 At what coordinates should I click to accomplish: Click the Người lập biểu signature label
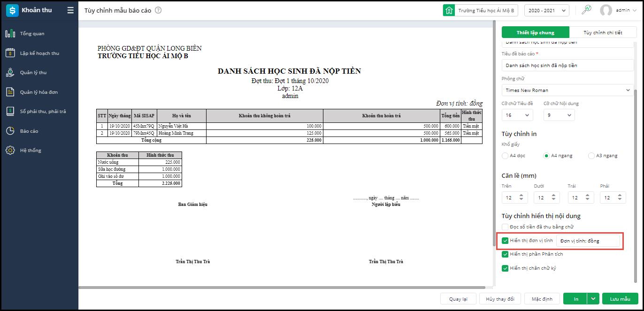(386, 205)
